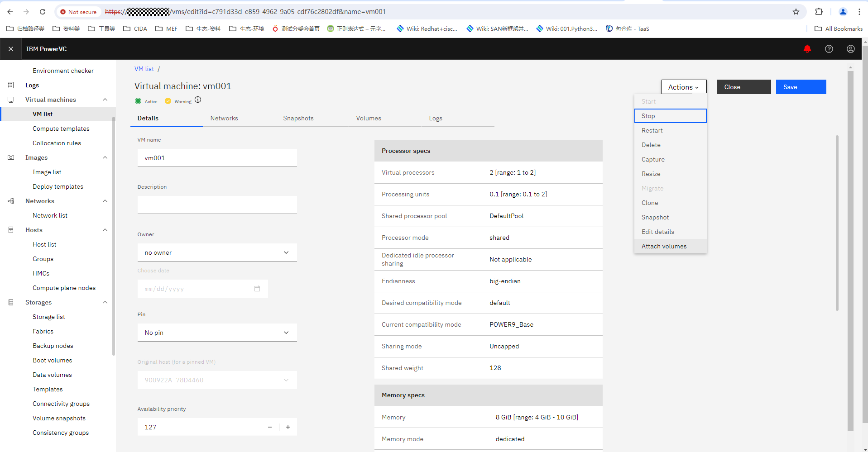Open Host list in sidebar
Viewport: 868px width, 452px height.
coord(44,244)
